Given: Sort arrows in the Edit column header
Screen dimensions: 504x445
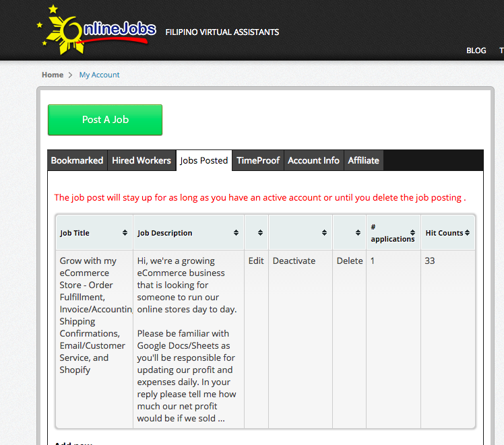Looking at the screenshot, I should click(260, 233).
